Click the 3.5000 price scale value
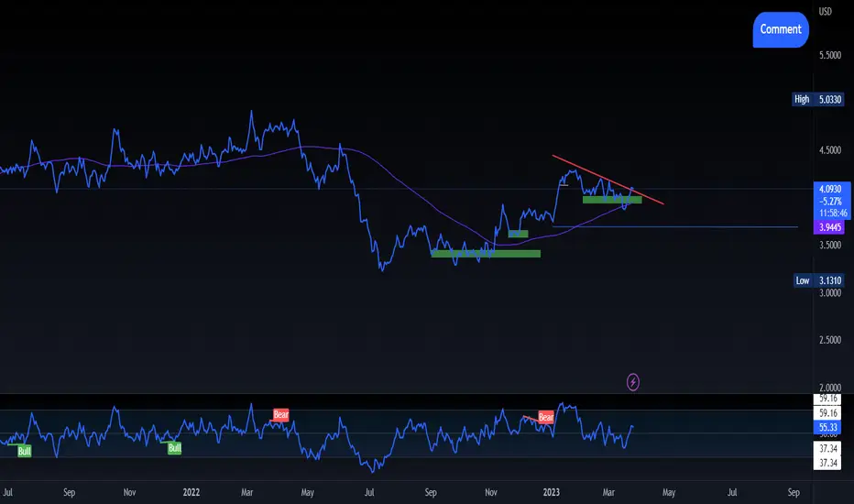This screenshot has height=504, width=854. tap(830, 246)
